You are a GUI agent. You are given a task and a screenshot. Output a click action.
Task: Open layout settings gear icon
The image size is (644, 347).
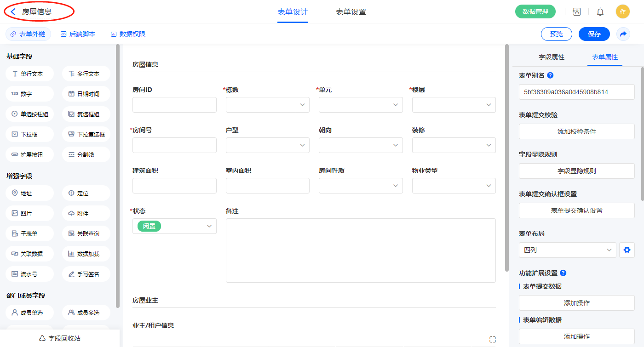coord(627,250)
